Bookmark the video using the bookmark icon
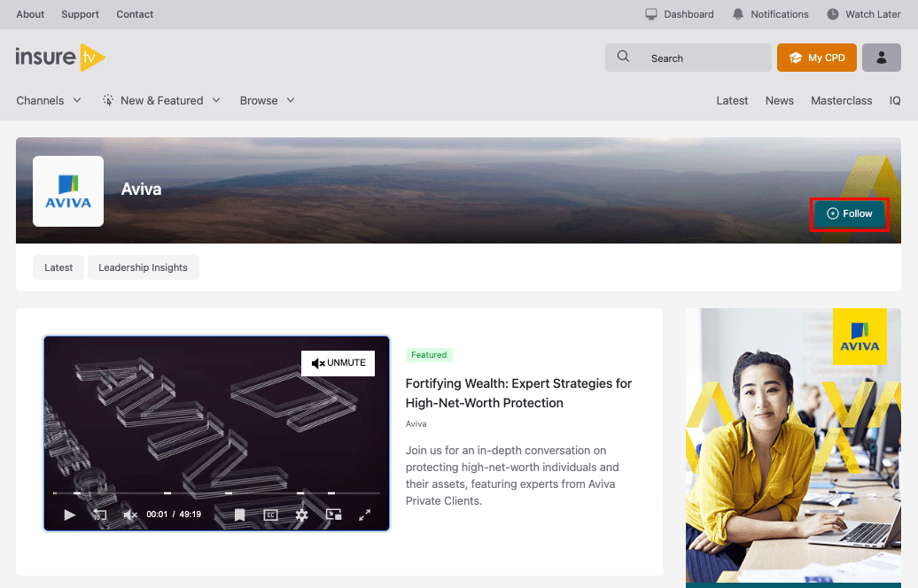 (239, 514)
